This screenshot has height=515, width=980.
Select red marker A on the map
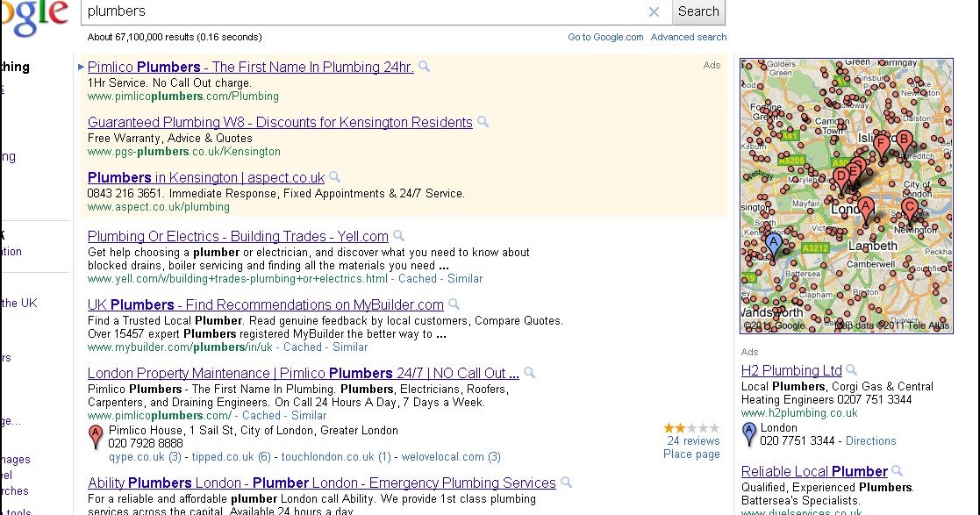pos(866,209)
